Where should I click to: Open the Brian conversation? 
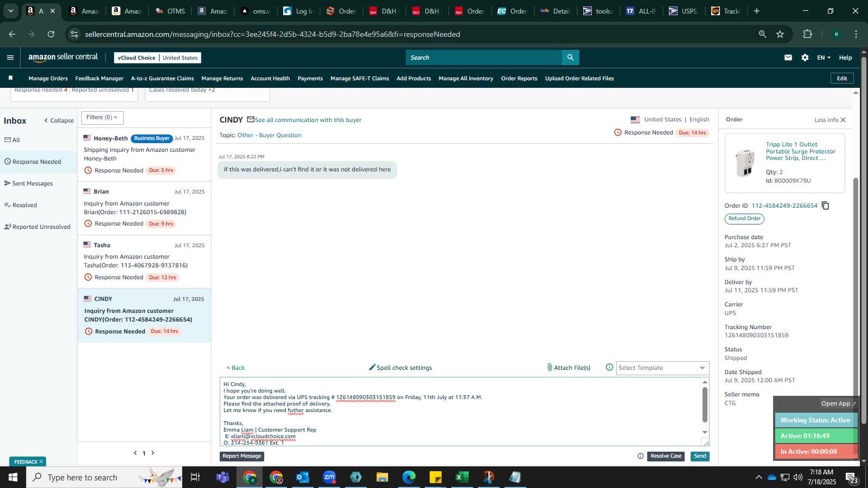(x=144, y=208)
